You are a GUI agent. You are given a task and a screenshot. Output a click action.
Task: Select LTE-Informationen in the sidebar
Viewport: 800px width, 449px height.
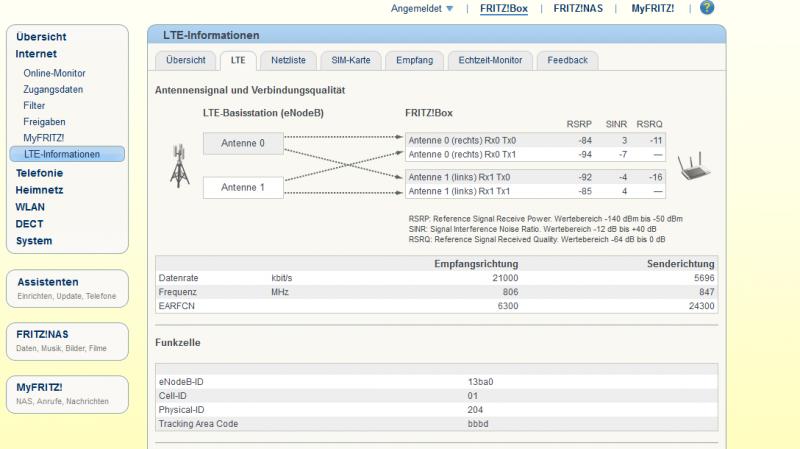[67, 154]
